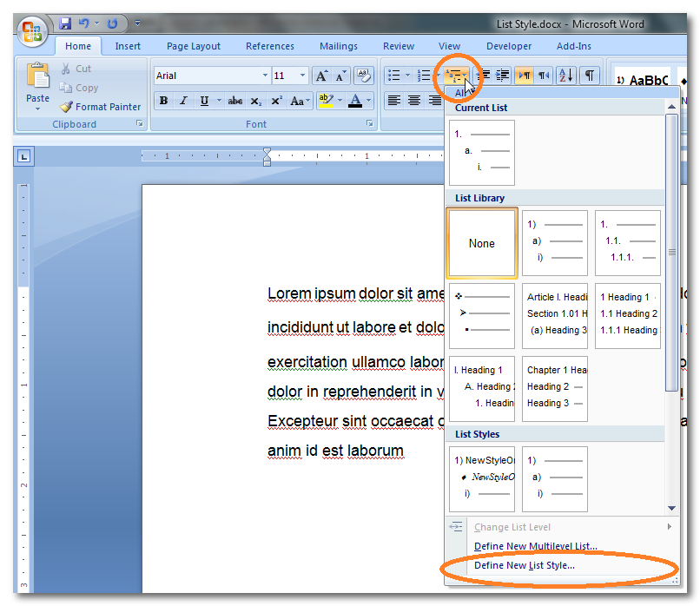This screenshot has width=700, height=606.
Task: Select the None list library thumbnail
Action: click(x=482, y=243)
